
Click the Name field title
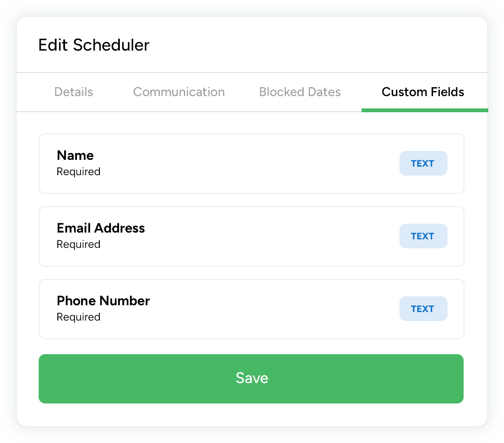75,155
